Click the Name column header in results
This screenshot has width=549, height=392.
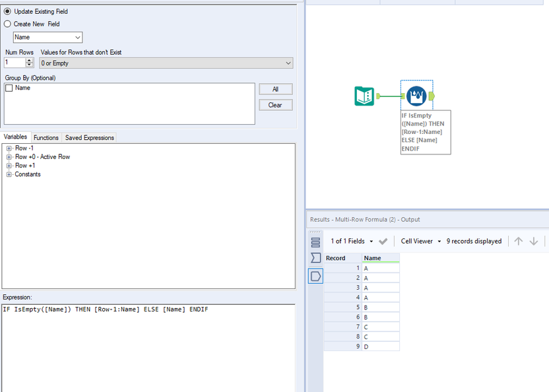pos(381,258)
